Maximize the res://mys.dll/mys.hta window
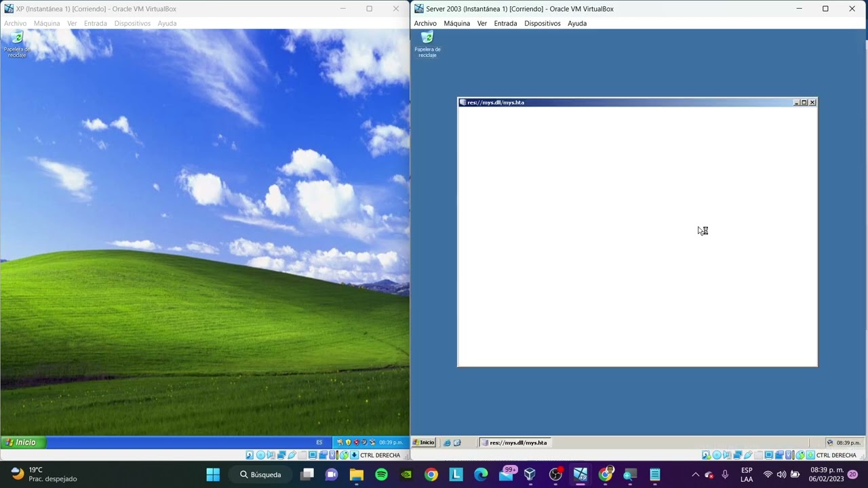The width and height of the screenshot is (868, 488). [x=804, y=102]
